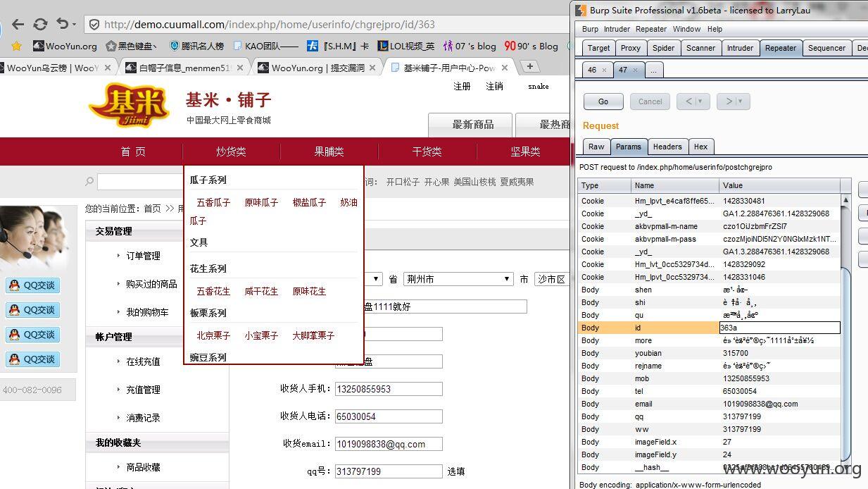Switch to the Raw request view
Image resolution: width=868 pixels, height=489 pixels.
coord(596,147)
